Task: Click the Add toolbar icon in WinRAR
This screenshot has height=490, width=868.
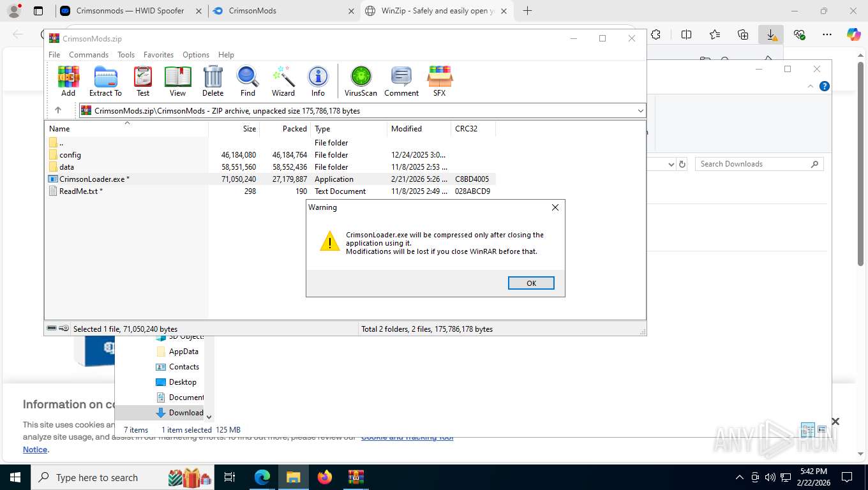Action: coord(68,81)
